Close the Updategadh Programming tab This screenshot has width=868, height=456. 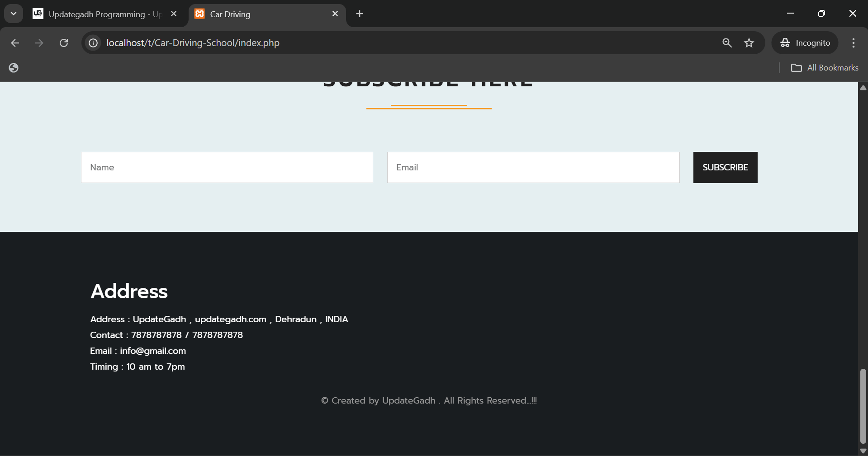tap(174, 14)
